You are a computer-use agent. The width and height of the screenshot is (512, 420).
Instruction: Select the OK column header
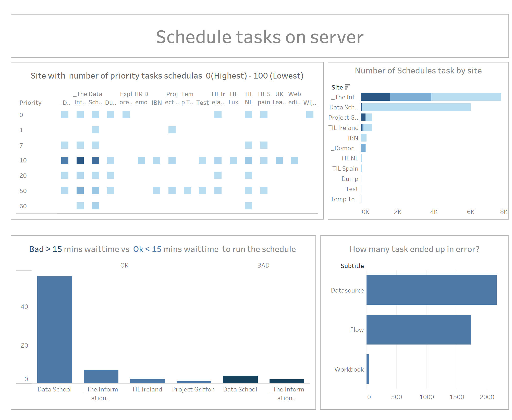(124, 265)
